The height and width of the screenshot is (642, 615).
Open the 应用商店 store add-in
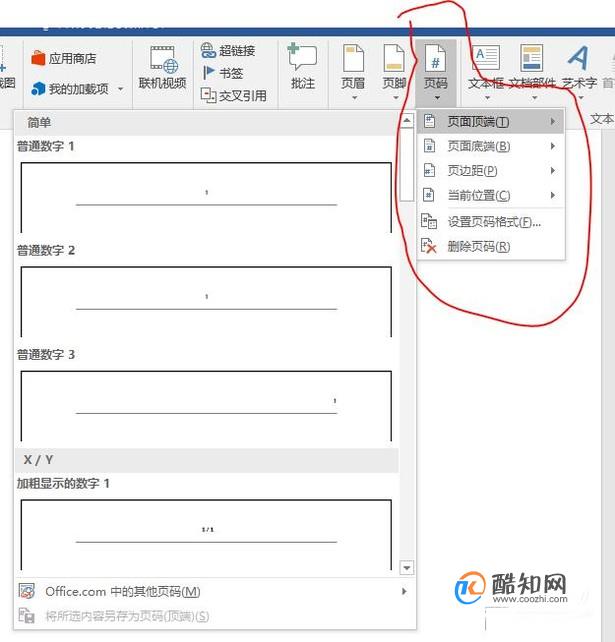(63, 59)
